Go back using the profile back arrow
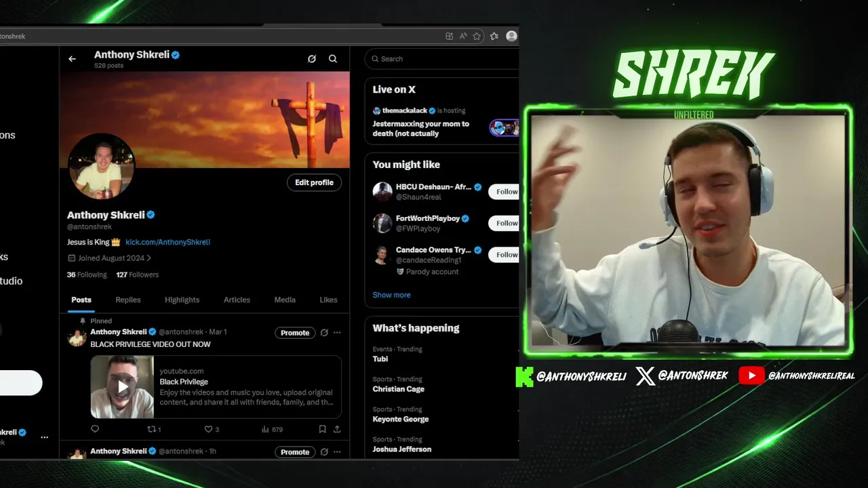Viewport: 868px width, 488px height. pyautogui.click(x=72, y=59)
